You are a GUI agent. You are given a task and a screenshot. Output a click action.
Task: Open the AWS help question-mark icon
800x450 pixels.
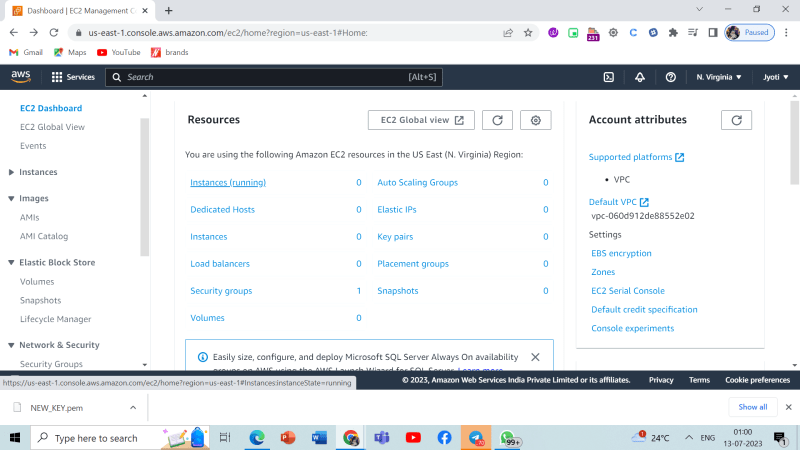[670, 77]
